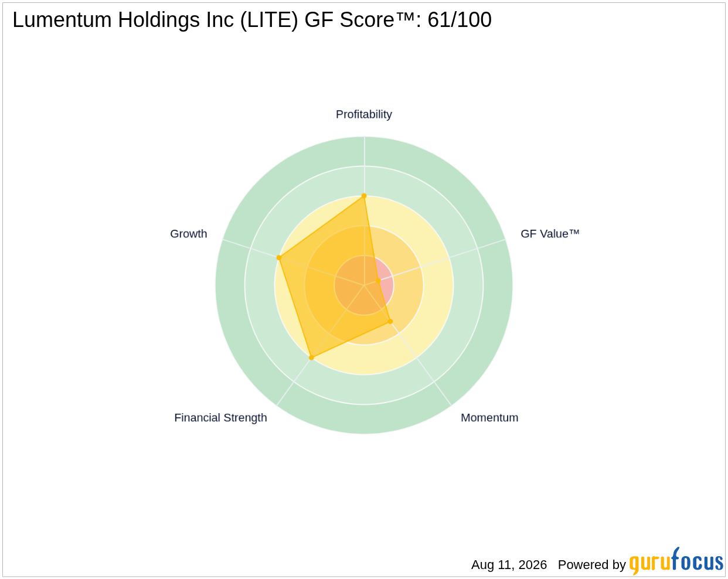Viewport: 728px width, 579px height.
Task: Click the outer dark green ring at top
Action: (364, 151)
